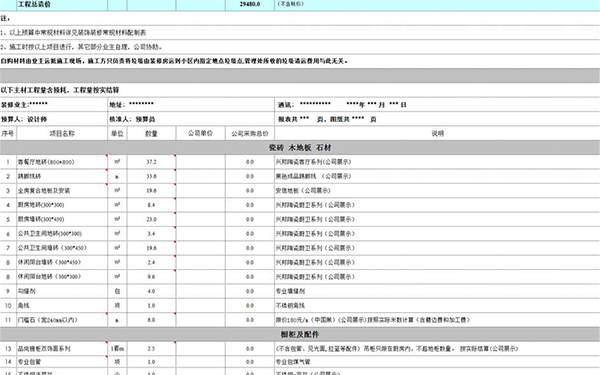Viewport: 600px width, 375px height.
Task: Click the 不锈钢角线 description cell
Action: (437, 305)
